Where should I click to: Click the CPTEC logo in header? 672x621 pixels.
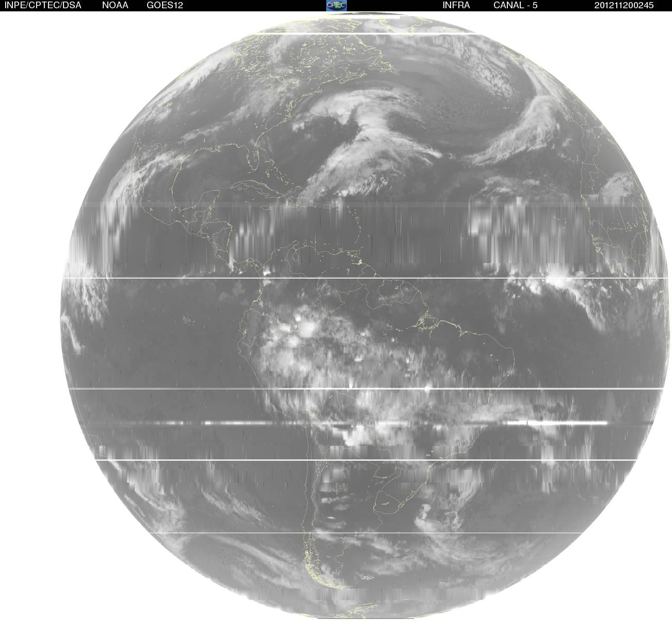[337, 5]
